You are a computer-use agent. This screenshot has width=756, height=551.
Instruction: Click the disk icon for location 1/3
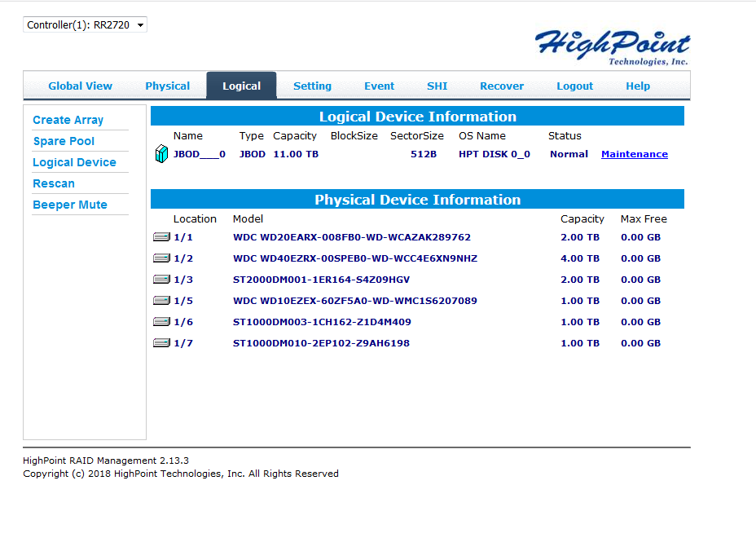pos(161,280)
